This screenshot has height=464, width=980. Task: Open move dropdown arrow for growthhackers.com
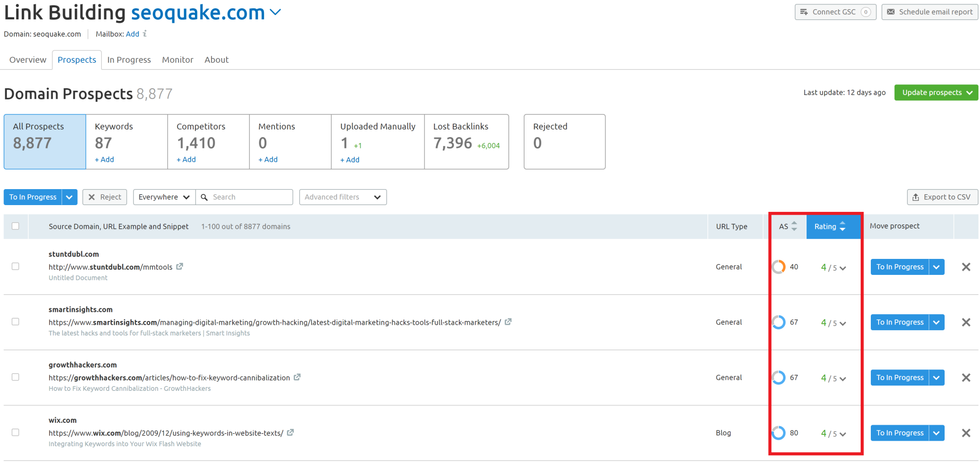tap(936, 377)
